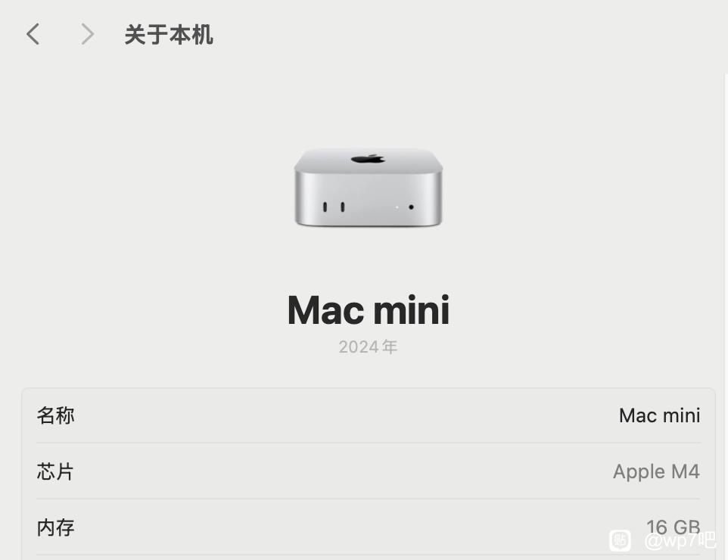Click the front ports on Mac mini image
The image size is (728, 560).
334,207
